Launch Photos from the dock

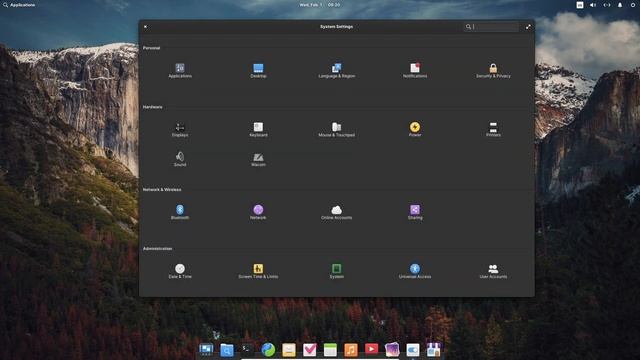(x=392, y=349)
